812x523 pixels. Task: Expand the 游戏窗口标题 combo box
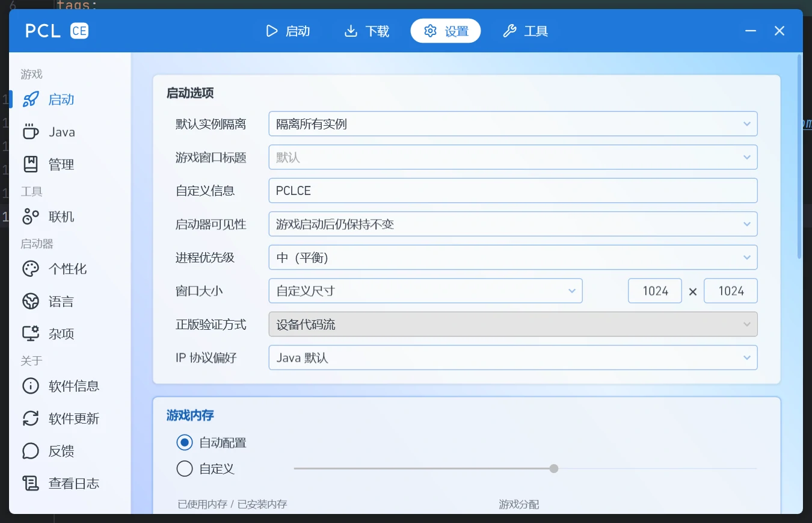click(x=513, y=158)
